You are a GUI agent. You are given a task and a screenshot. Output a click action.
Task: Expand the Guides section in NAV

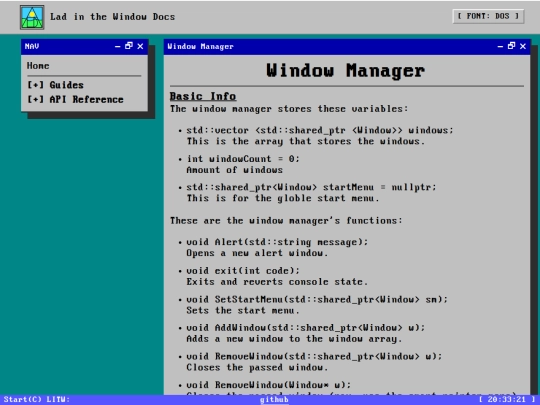55,85
